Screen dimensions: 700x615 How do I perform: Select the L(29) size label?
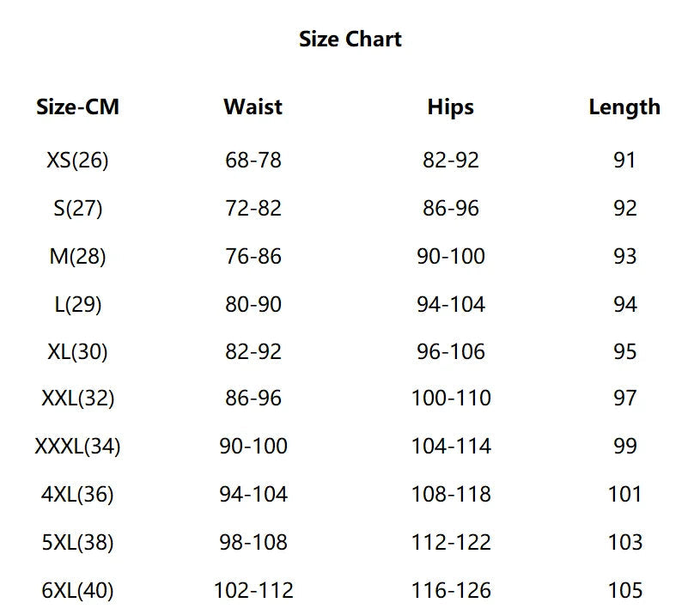(77, 304)
